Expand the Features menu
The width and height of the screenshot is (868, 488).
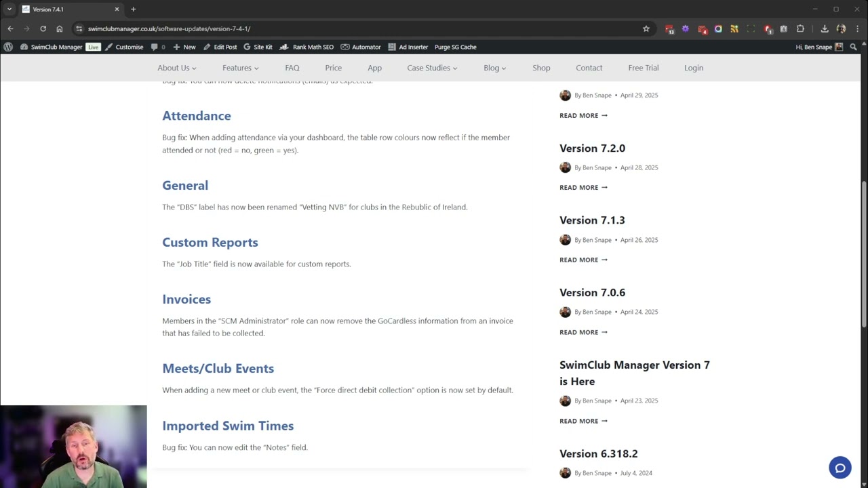(240, 68)
